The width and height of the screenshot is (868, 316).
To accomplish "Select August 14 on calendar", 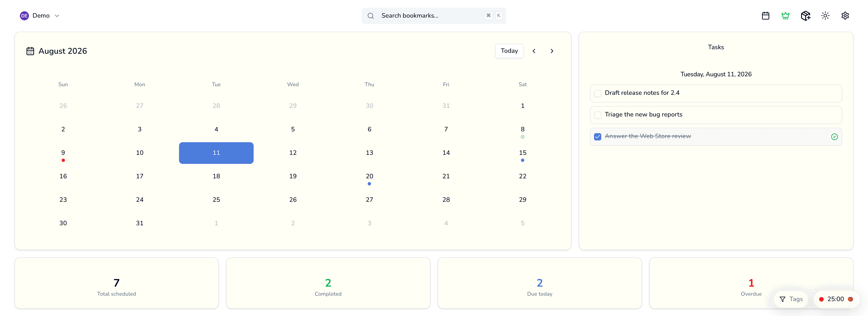I will point(446,153).
